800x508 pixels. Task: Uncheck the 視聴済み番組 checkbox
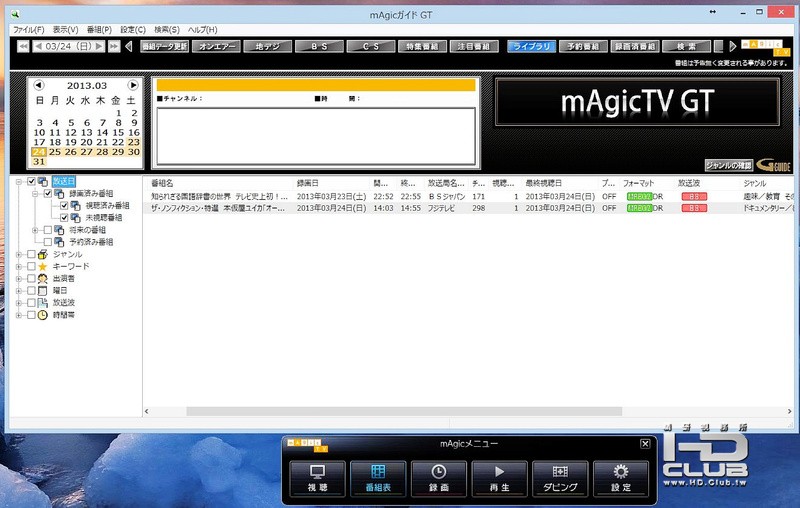click(x=64, y=206)
